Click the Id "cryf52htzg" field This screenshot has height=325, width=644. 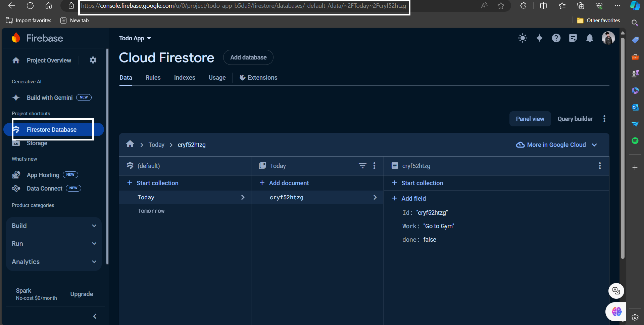click(x=425, y=213)
